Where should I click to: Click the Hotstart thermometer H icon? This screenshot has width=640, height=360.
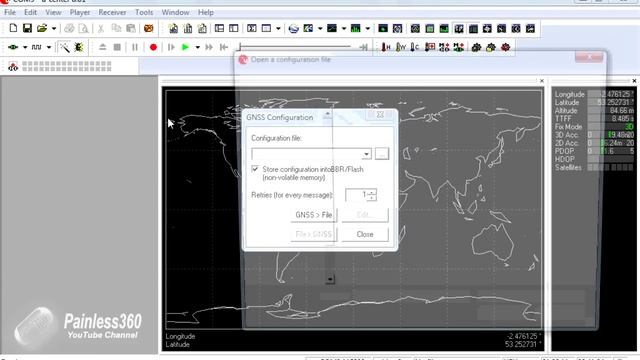pyautogui.click(x=386, y=47)
